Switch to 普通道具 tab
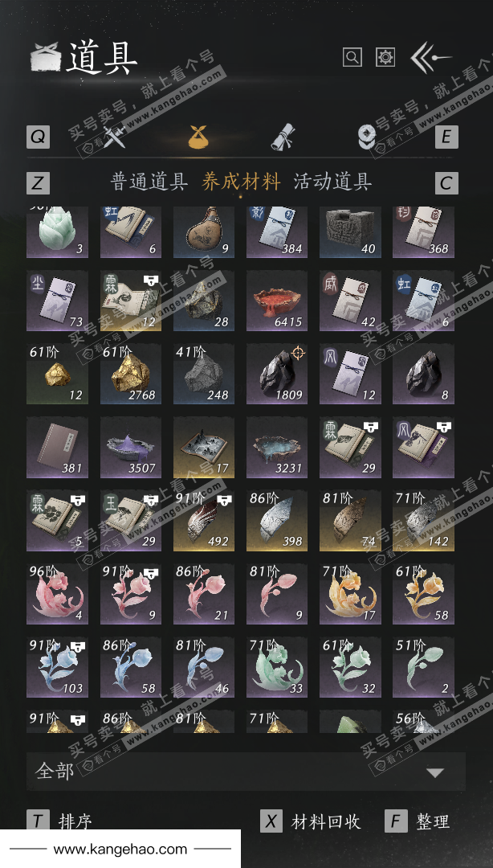 (x=149, y=182)
